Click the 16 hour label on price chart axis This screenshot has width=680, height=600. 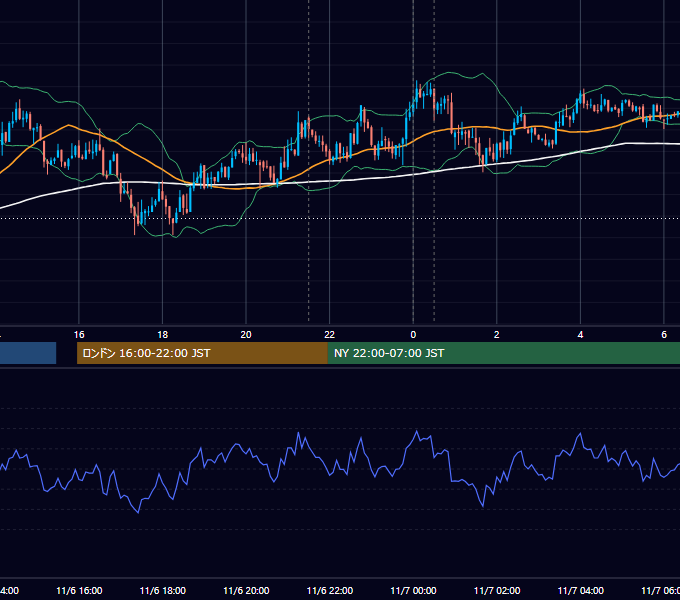(x=79, y=335)
